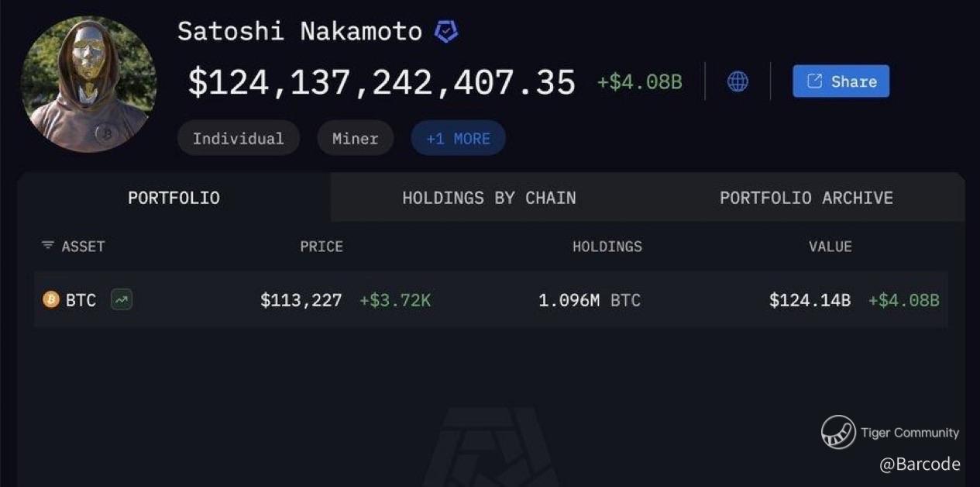Screen dimensions: 980x487
Task: Select the Individual tag
Action: tap(238, 138)
